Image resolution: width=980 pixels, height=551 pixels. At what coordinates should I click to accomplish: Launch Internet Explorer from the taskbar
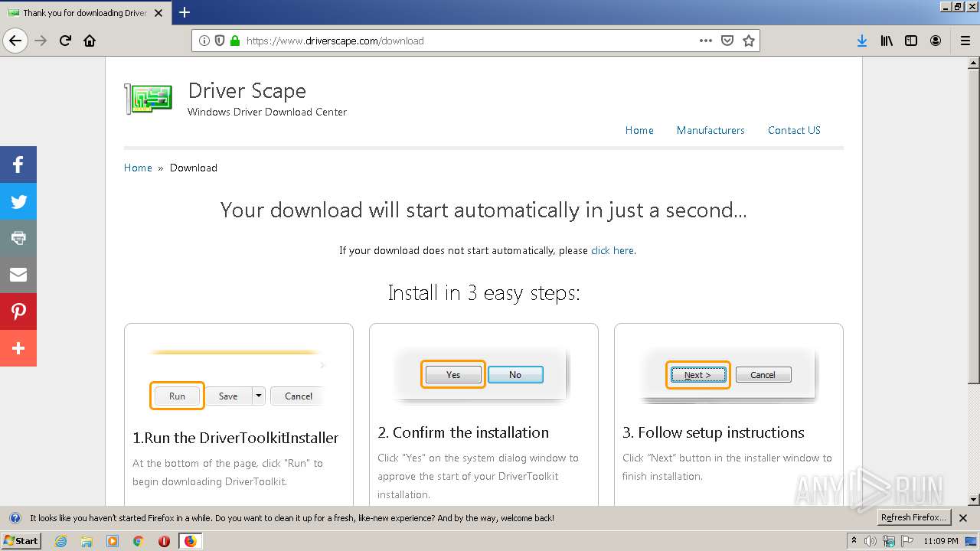(x=60, y=541)
